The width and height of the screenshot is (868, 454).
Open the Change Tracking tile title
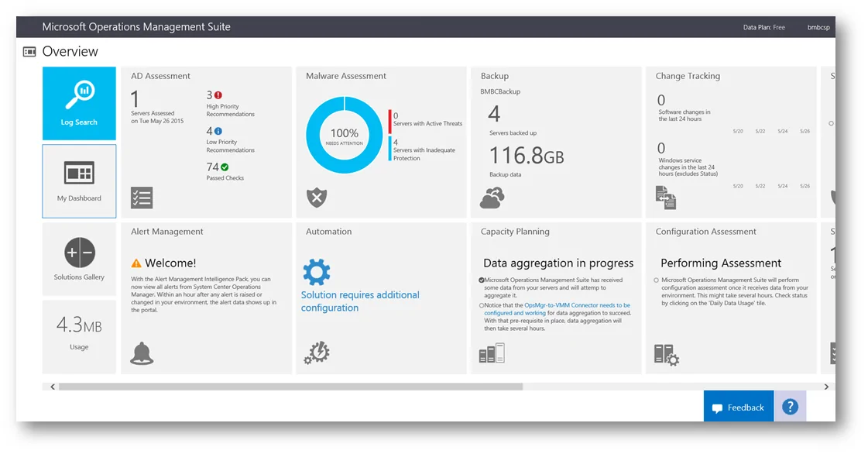pos(688,76)
